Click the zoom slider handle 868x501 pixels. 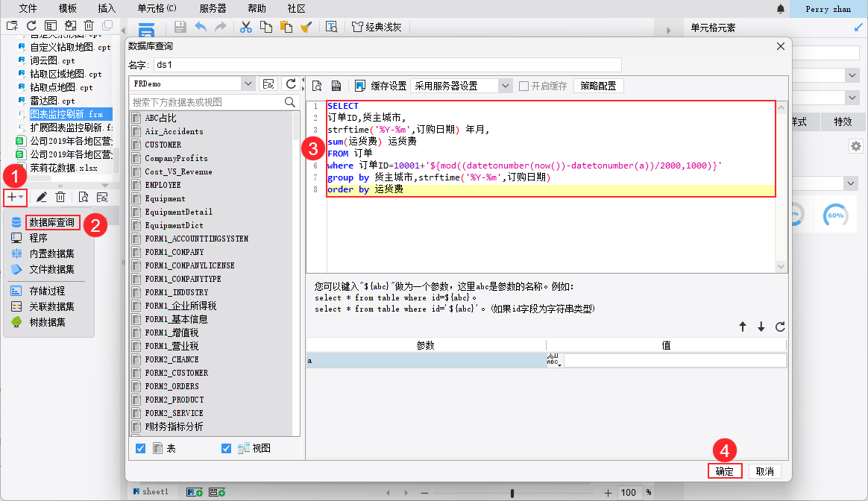pos(512,493)
